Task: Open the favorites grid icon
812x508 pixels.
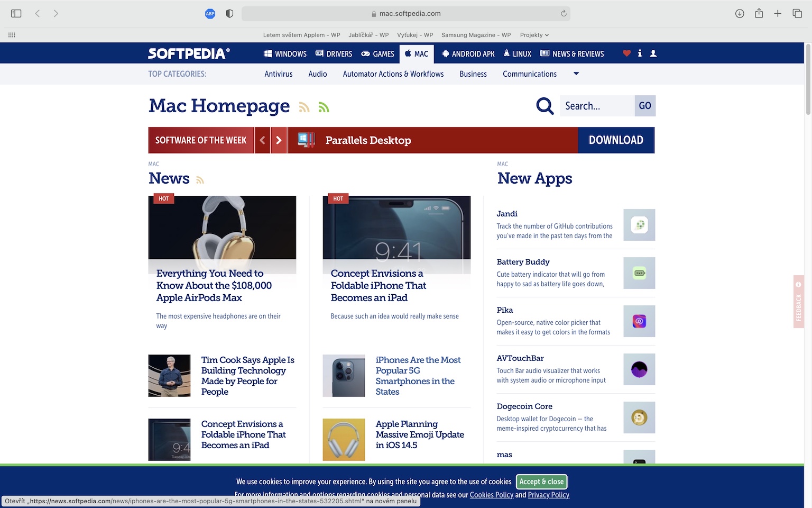Action: click(x=12, y=35)
